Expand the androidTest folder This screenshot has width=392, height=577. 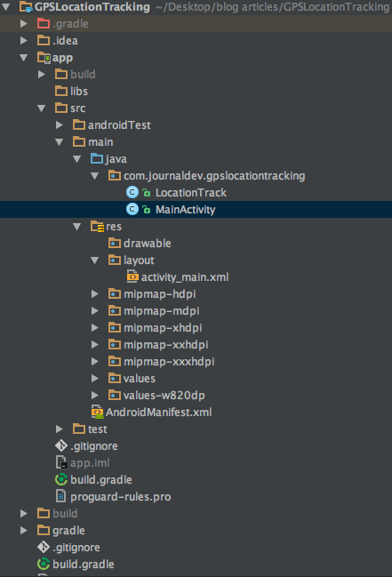(x=59, y=124)
